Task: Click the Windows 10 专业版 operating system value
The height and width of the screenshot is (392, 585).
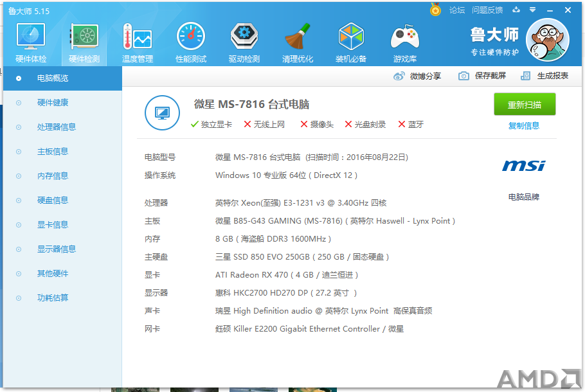Action: coord(286,175)
